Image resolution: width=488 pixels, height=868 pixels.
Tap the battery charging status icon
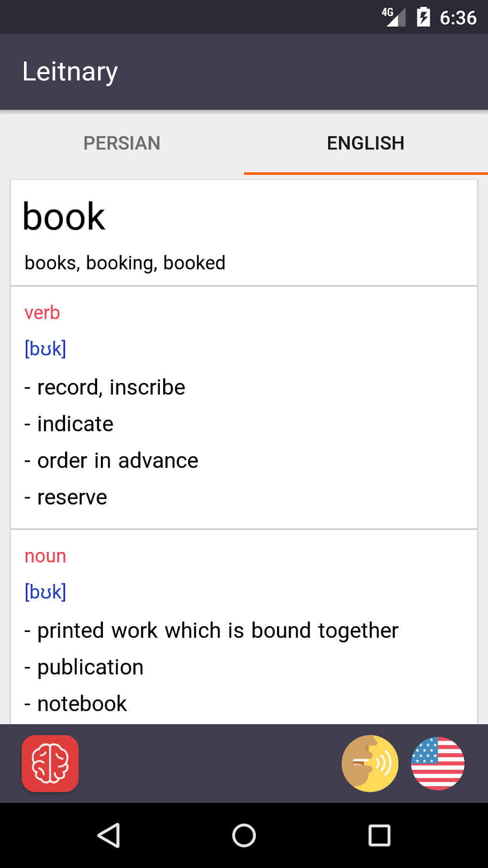click(x=423, y=17)
